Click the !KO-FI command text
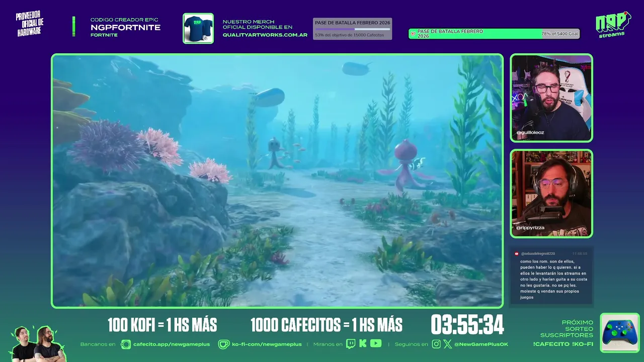 (x=583, y=344)
